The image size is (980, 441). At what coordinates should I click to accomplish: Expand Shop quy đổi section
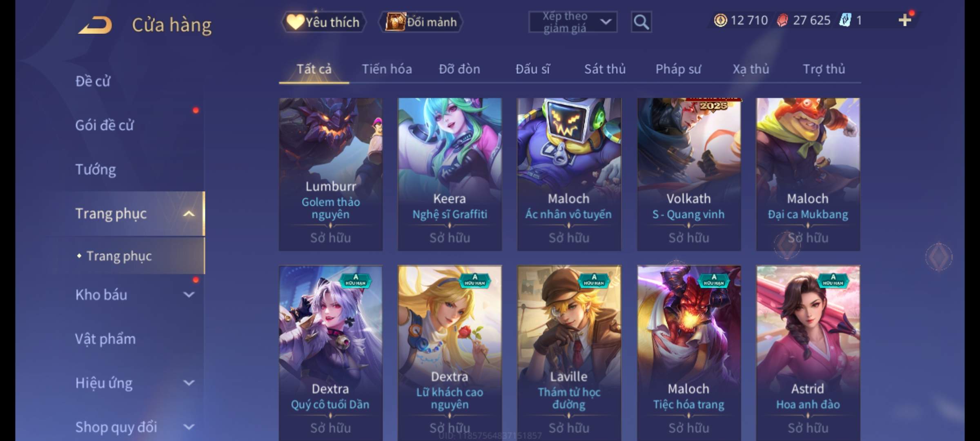point(189,427)
